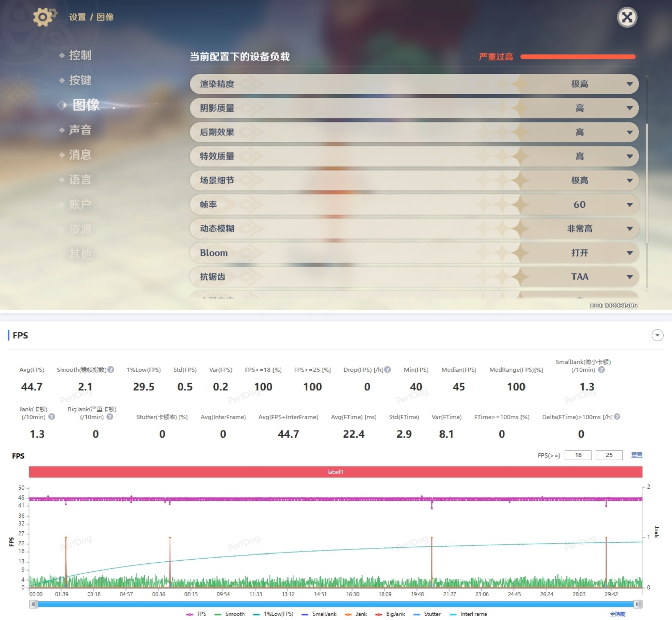Viewport: 672px width, 620px height.
Task: Click help icon beside Jank (/10min) label
Action: point(51,417)
